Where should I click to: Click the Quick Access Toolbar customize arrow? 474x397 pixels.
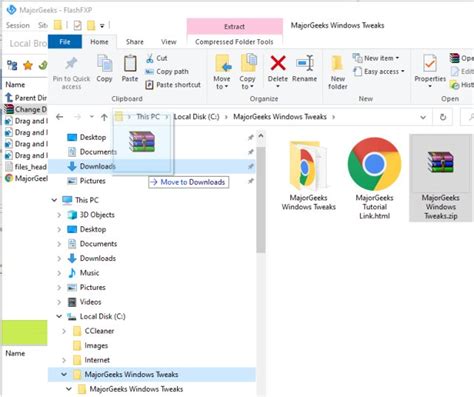coord(102,26)
